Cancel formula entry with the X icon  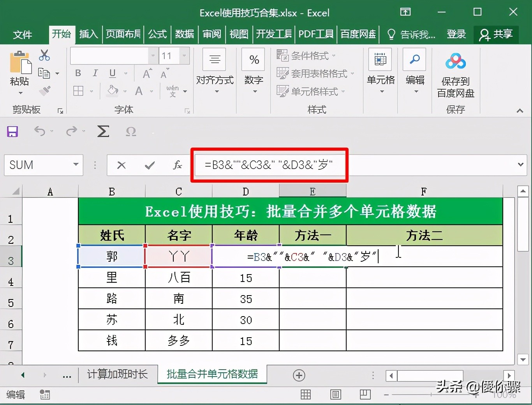121,165
